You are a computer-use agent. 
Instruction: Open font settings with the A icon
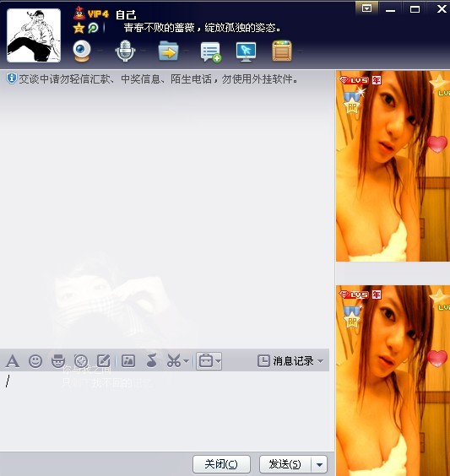[x=13, y=361]
